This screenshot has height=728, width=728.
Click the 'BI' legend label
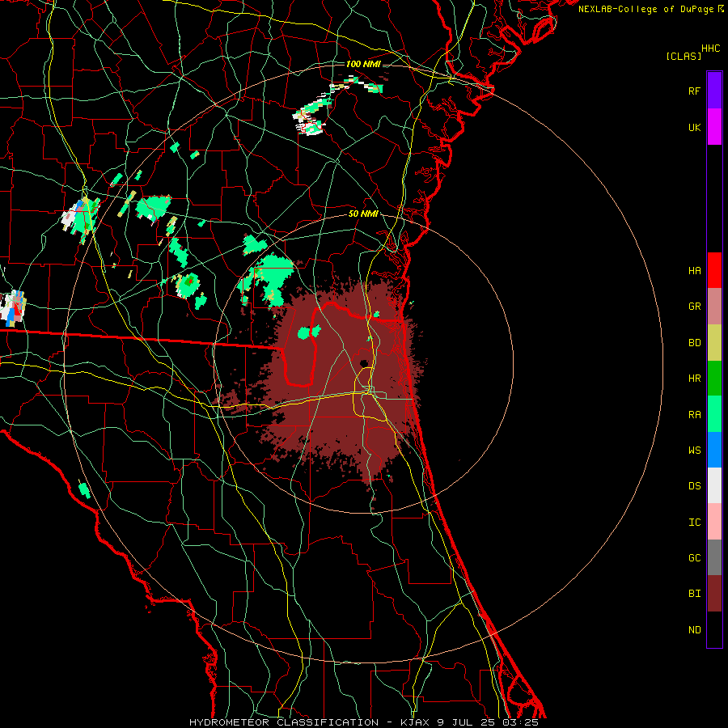(695, 594)
